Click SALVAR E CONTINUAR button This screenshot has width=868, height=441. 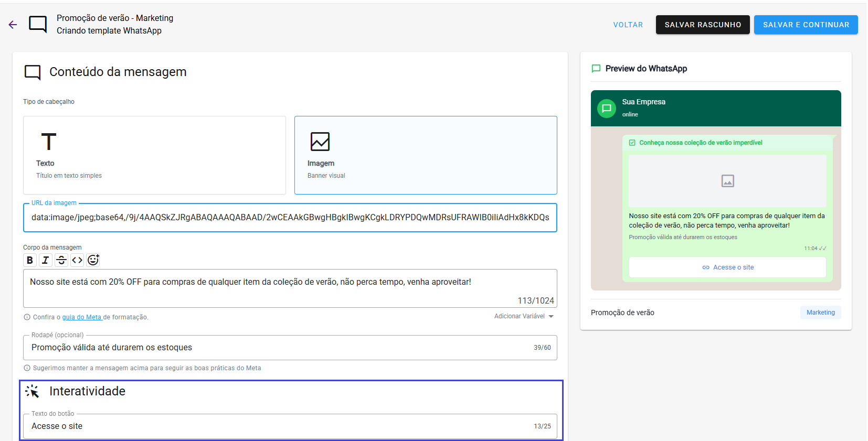pyautogui.click(x=806, y=25)
